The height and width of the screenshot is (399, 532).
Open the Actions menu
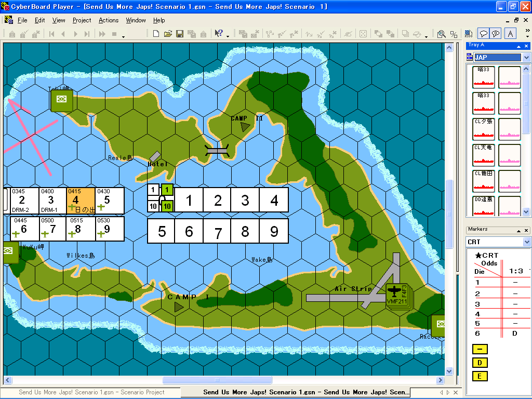pyautogui.click(x=109, y=20)
